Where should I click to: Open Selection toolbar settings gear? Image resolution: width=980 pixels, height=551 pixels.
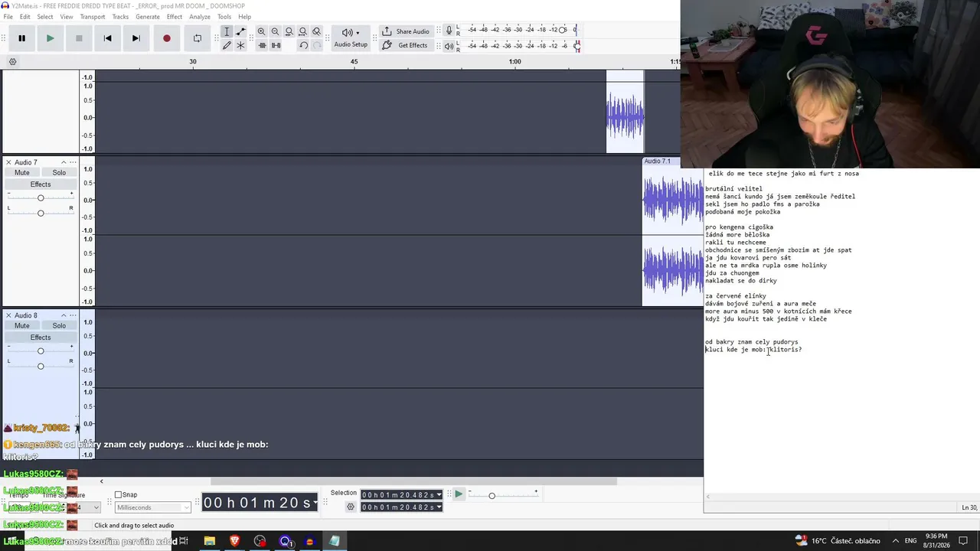pos(351,507)
